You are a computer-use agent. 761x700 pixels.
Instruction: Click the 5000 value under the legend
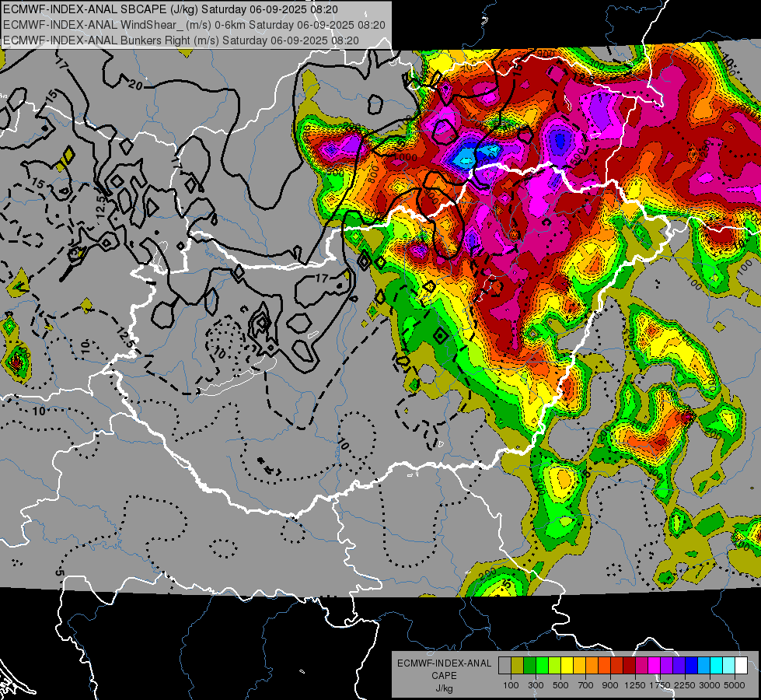pos(735,685)
